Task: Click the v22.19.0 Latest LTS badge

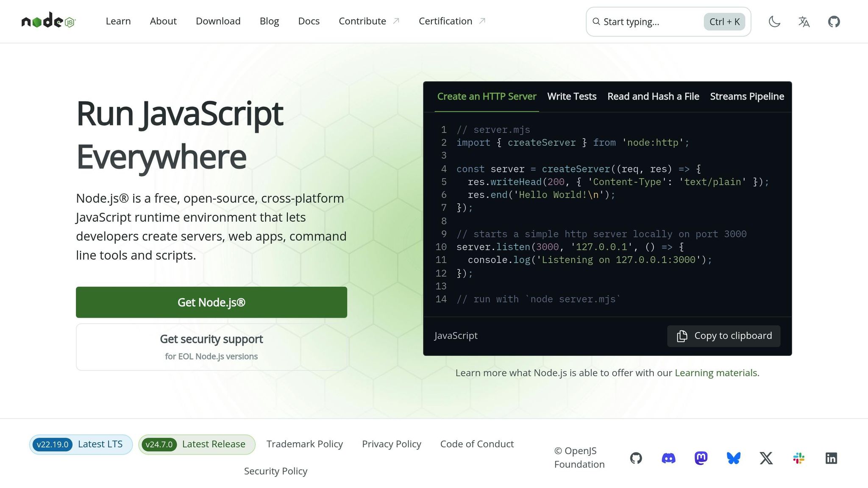Action: point(81,444)
